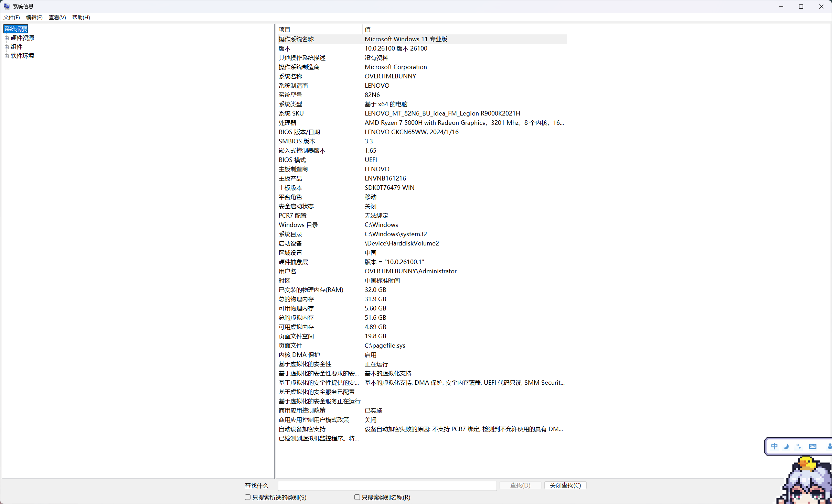The width and height of the screenshot is (832, 504).
Task: Click the 查找(D) button
Action: tap(520, 485)
